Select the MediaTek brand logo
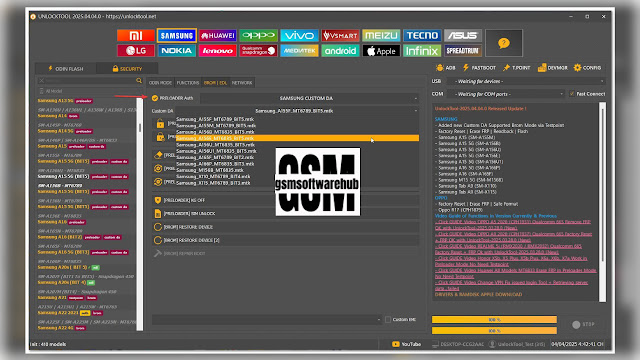The width and height of the screenshot is (640, 360). tap(299, 51)
